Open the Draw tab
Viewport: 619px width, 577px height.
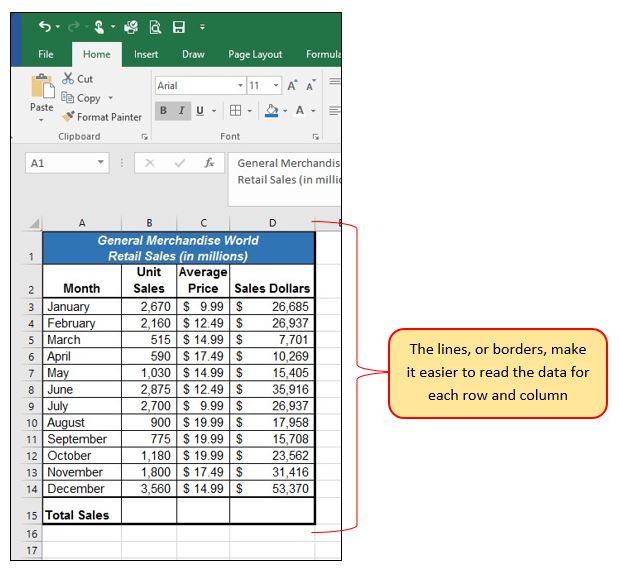point(193,54)
